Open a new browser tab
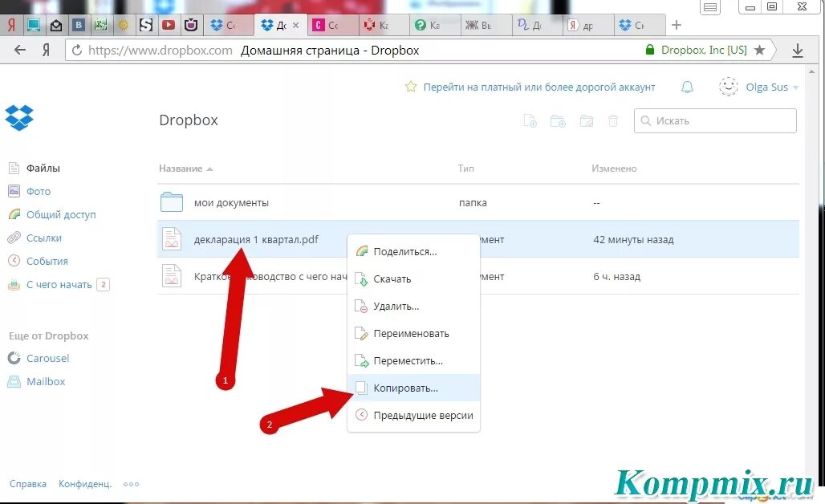This screenshot has width=825, height=504. 677,25
